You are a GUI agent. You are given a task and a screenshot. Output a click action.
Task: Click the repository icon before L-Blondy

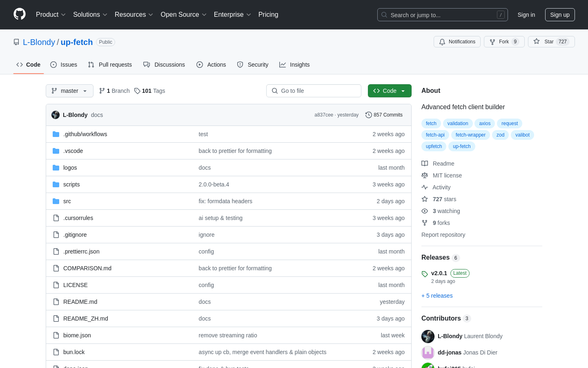pyautogui.click(x=16, y=42)
